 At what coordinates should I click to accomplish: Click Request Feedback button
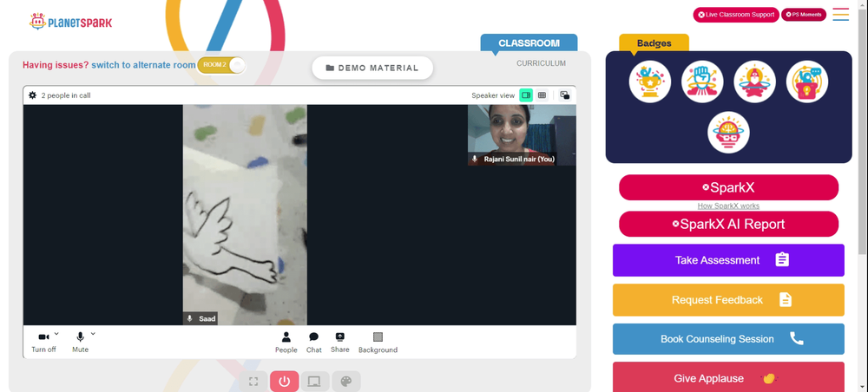pyautogui.click(x=728, y=300)
